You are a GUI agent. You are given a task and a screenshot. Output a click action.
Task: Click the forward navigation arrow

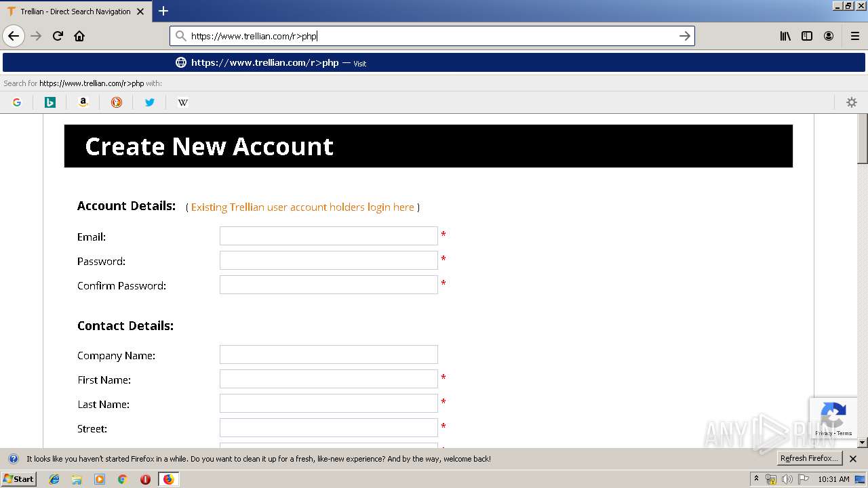[x=36, y=36]
